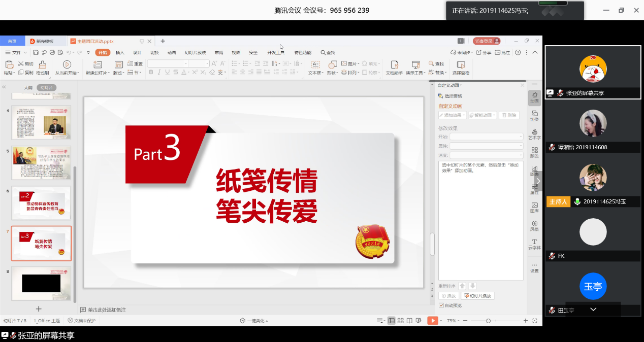
Task: Toggle bold formatting button
Action: [151, 73]
